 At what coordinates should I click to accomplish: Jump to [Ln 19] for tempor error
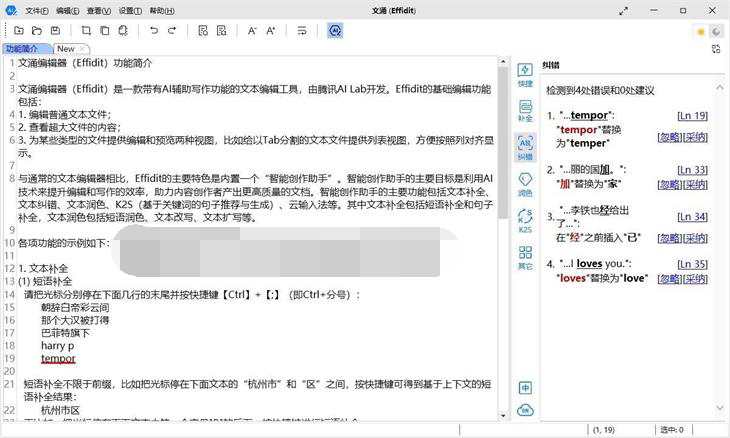(x=692, y=115)
